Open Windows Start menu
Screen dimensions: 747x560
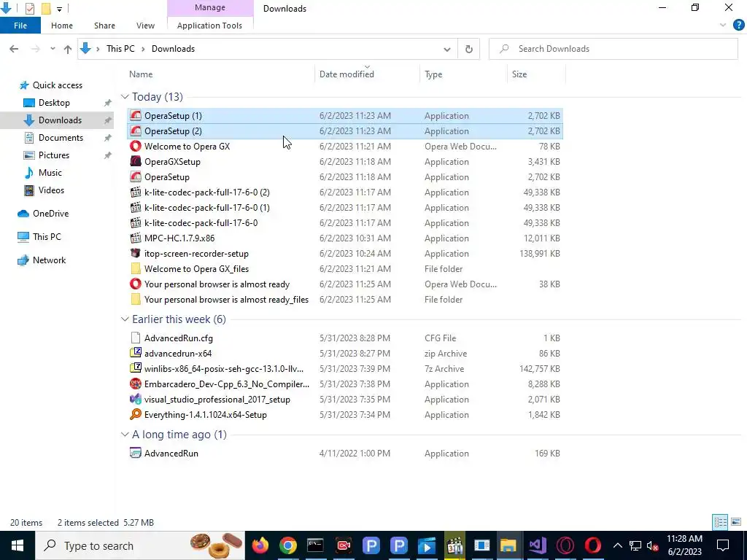(18, 545)
